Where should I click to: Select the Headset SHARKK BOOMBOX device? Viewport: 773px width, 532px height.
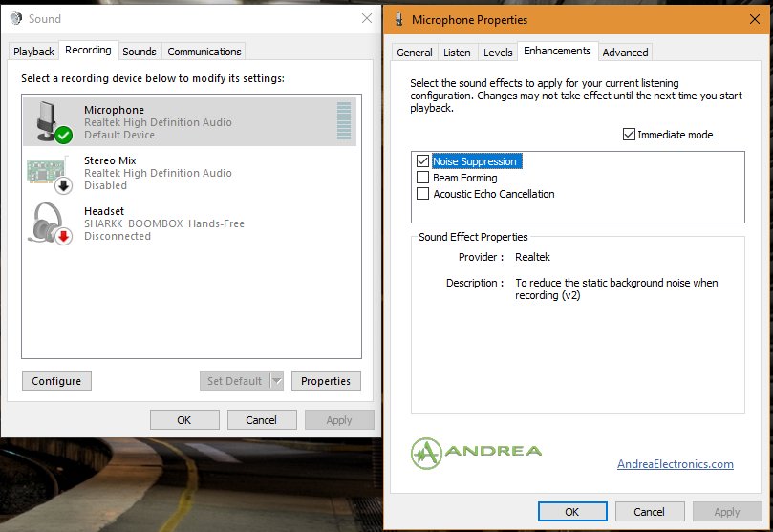pos(190,223)
